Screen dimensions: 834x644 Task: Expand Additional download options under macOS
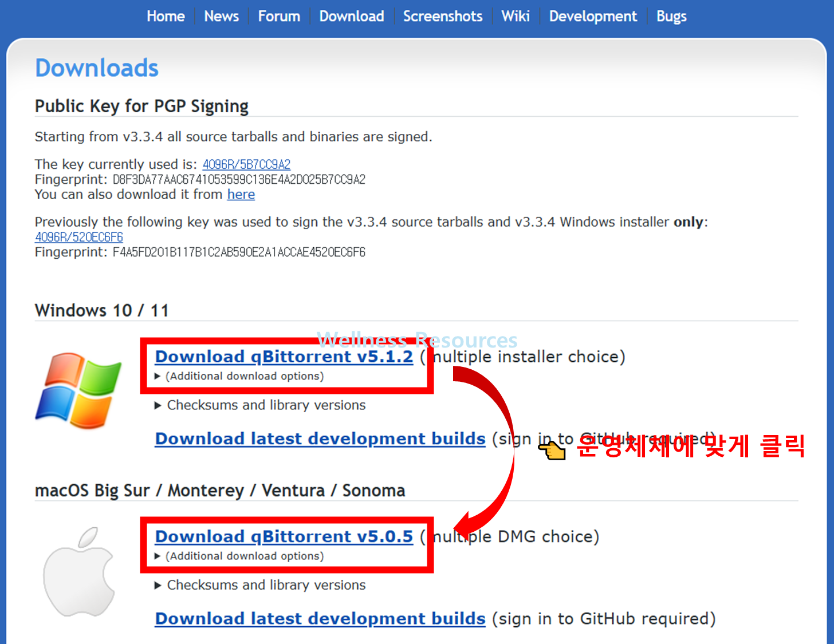[x=239, y=556]
